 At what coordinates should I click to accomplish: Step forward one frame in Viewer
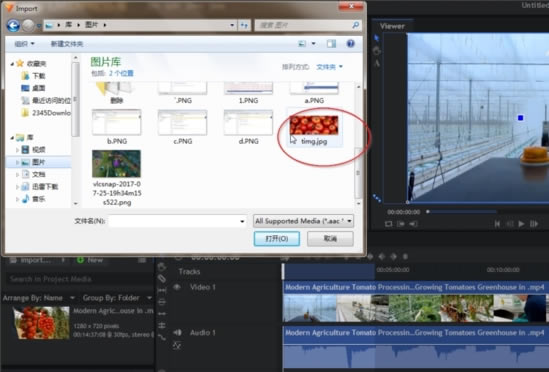click(534, 224)
